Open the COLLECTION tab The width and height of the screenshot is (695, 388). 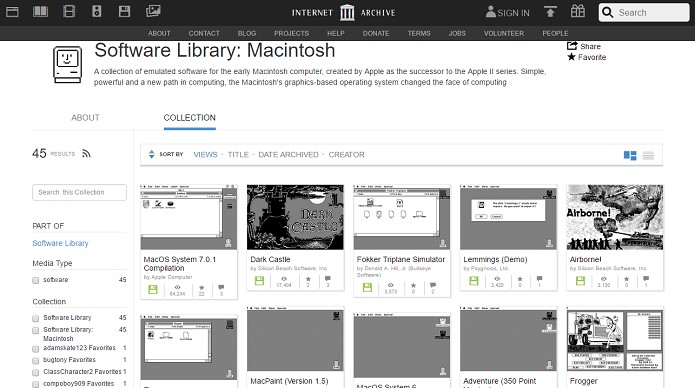[x=189, y=118]
